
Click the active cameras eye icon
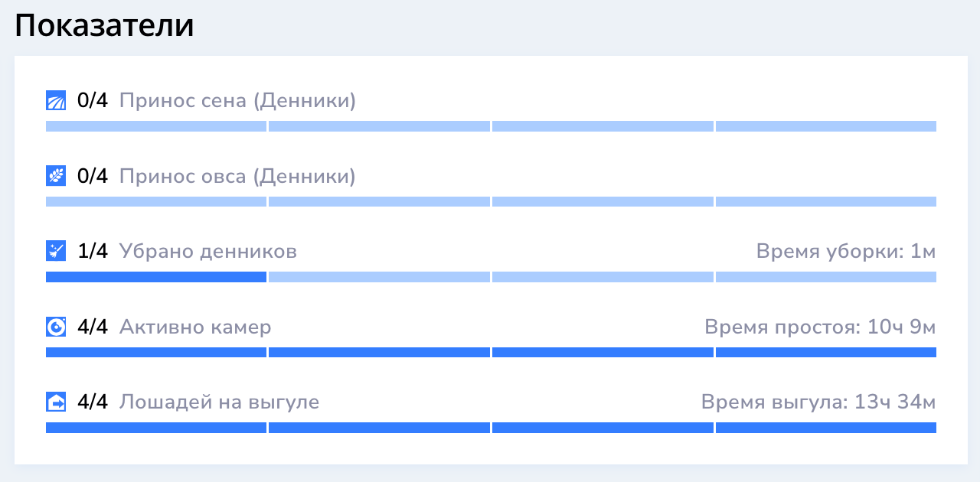click(x=56, y=327)
